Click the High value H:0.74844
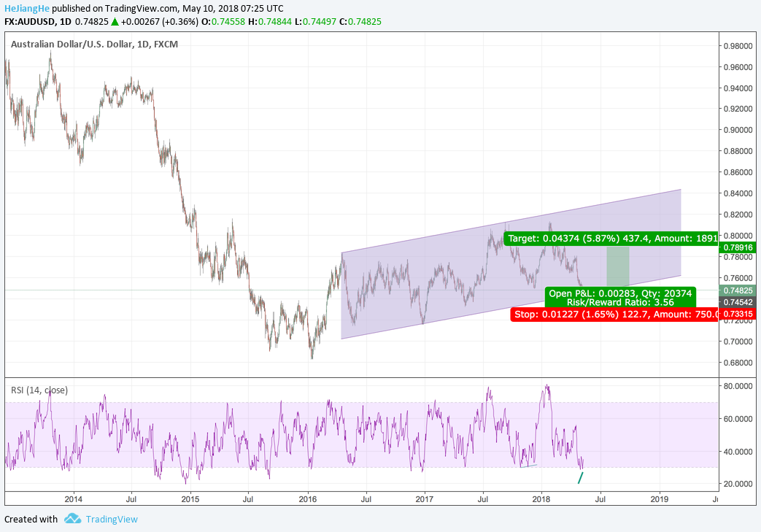761x532 pixels. point(270,22)
